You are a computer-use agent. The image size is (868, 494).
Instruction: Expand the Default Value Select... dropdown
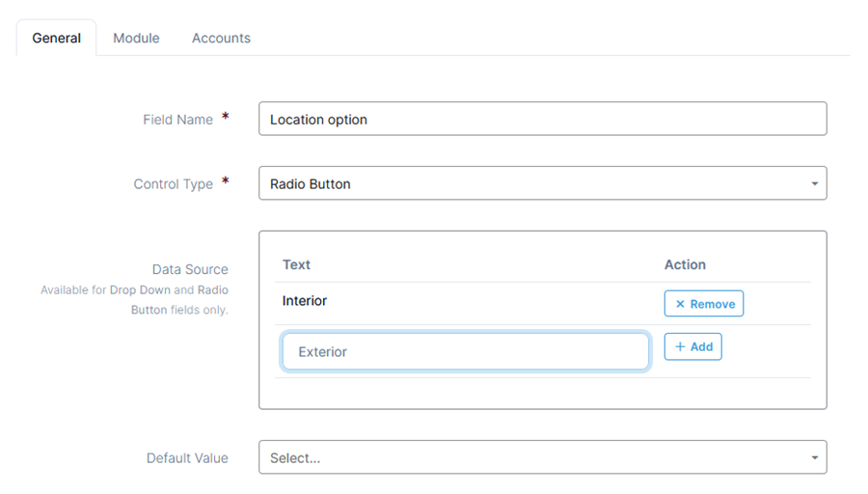[x=542, y=457]
